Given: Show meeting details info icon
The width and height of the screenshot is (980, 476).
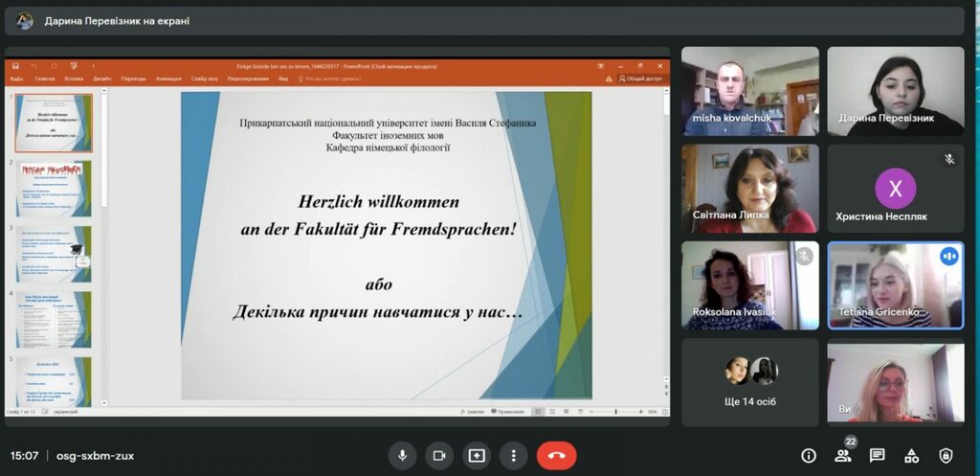Looking at the screenshot, I should pyautogui.click(x=809, y=455).
